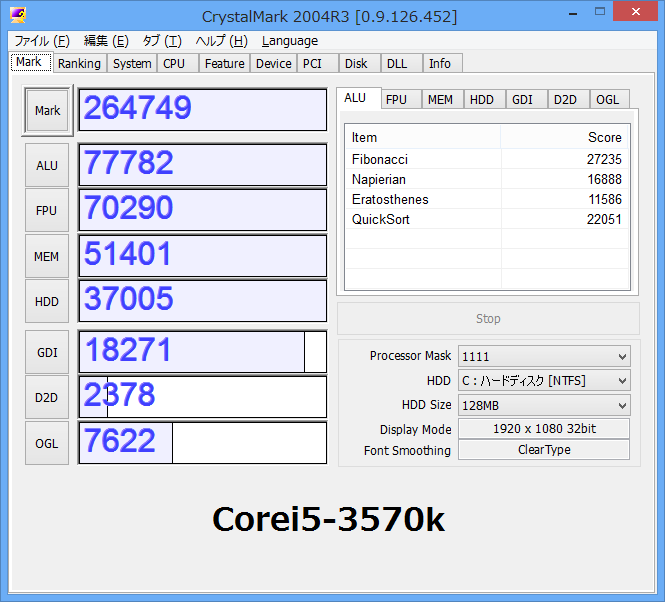The height and width of the screenshot is (602, 665).
Task: Switch to the OGL results tab
Action: coord(607,99)
